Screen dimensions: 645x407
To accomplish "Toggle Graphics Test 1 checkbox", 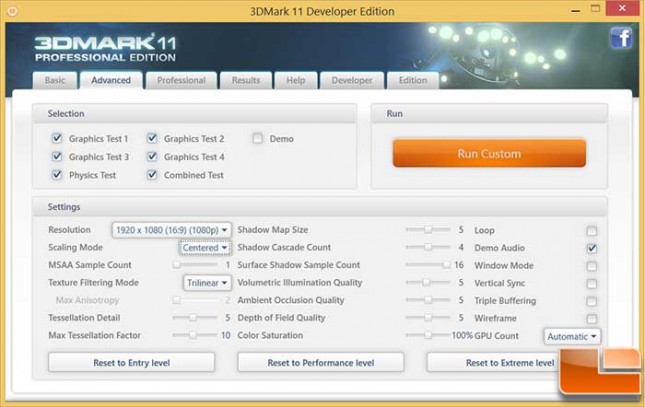I will point(57,138).
